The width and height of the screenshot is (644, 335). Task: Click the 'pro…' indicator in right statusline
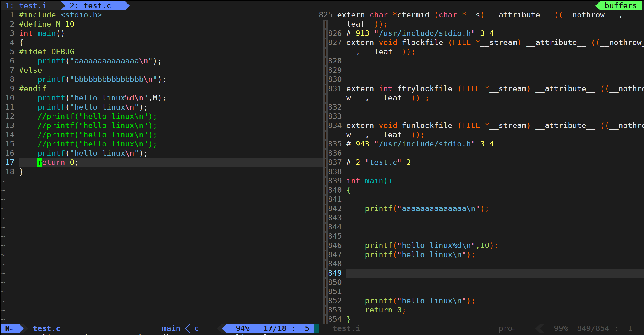coord(507,328)
